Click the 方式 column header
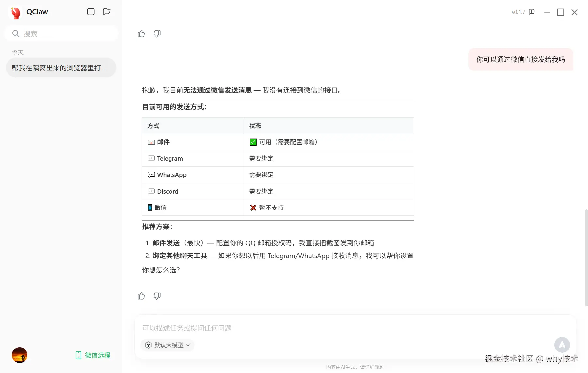588x373 pixels. pyautogui.click(x=193, y=126)
